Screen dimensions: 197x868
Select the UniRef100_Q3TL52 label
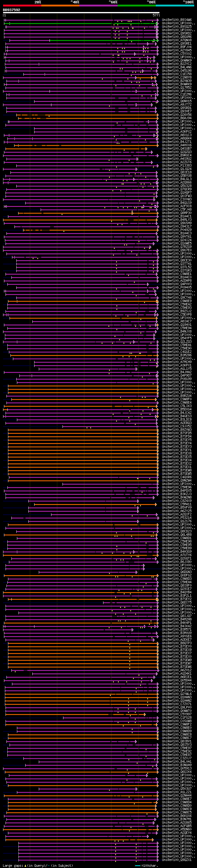(177, 267)
